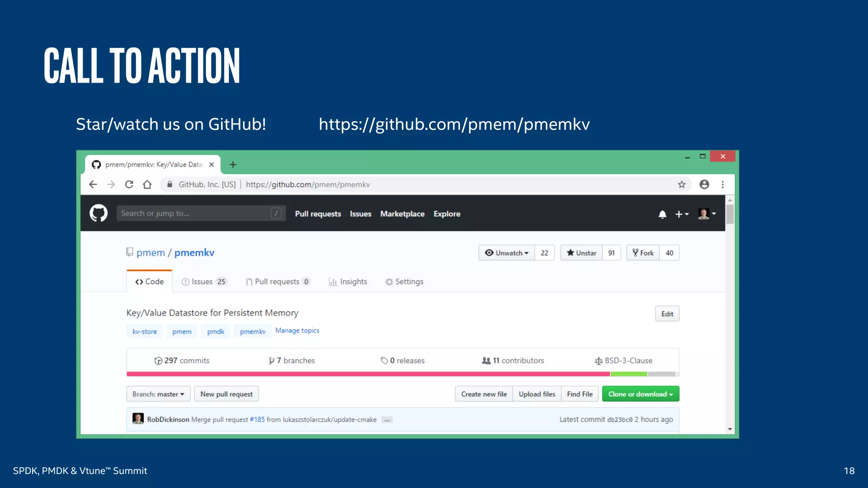Open the Clone or download dropdown
This screenshot has width=868, height=488.
click(x=640, y=394)
